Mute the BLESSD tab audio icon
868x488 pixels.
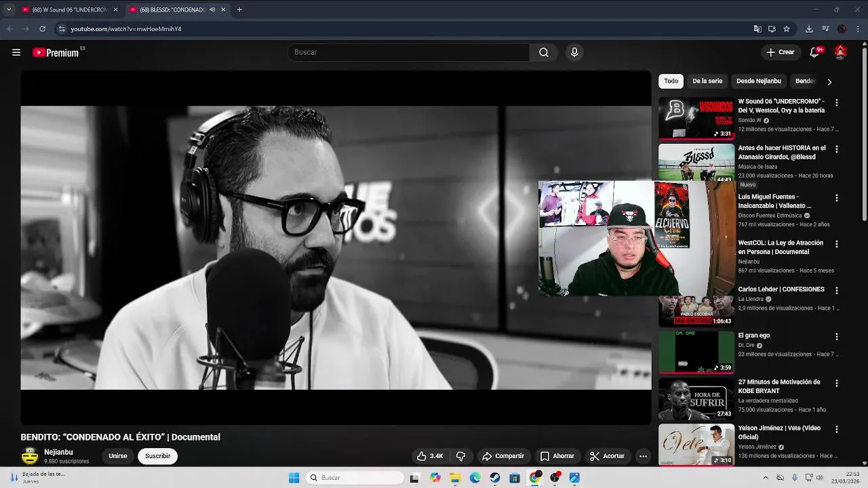(212, 9)
